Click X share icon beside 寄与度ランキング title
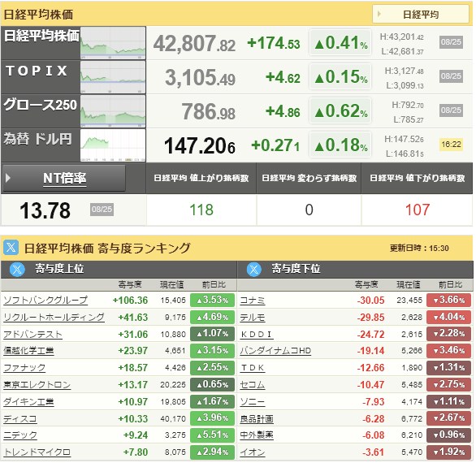Viewport: 476px width, 463px height. [11, 248]
